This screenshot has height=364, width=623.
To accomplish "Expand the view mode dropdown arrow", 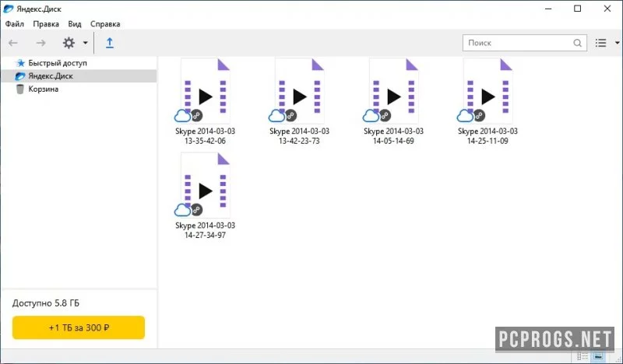I will [x=617, y=43].
